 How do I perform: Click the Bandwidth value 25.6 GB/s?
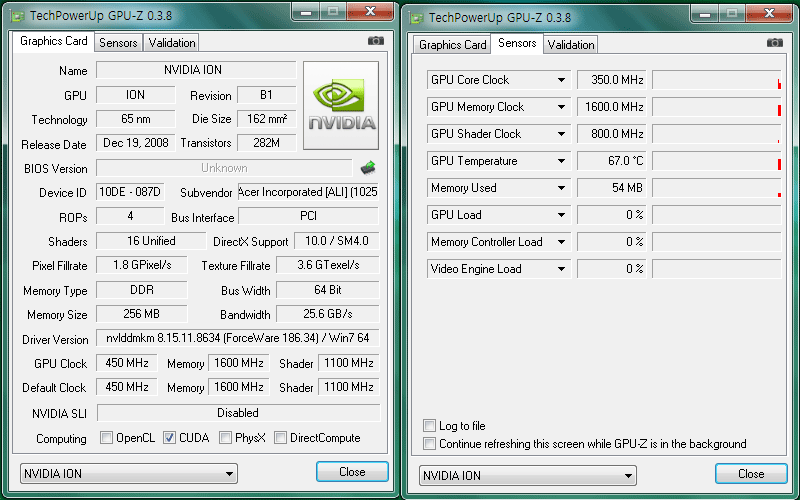pos(328,314)
